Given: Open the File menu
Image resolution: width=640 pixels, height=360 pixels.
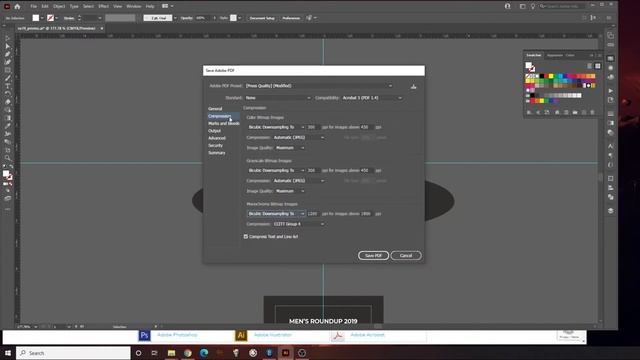Looking at the screenshot, I should [33, 7].
